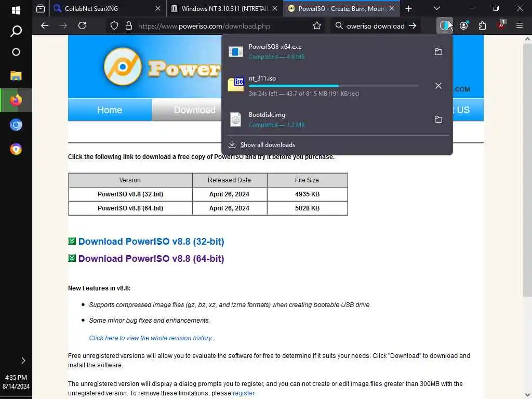Open the Bootdisk.img download entry
The width and height of the screenshot is (532, 399).
(x=326, y=119)
